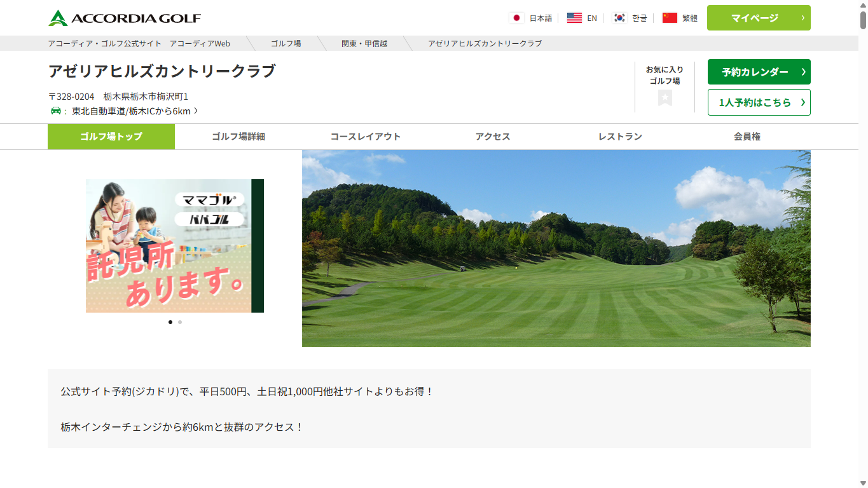This screenshot has width=868, height=488.
Task: Switch language to 日本語
Action: pyautogui.click(x=541, y=18)
